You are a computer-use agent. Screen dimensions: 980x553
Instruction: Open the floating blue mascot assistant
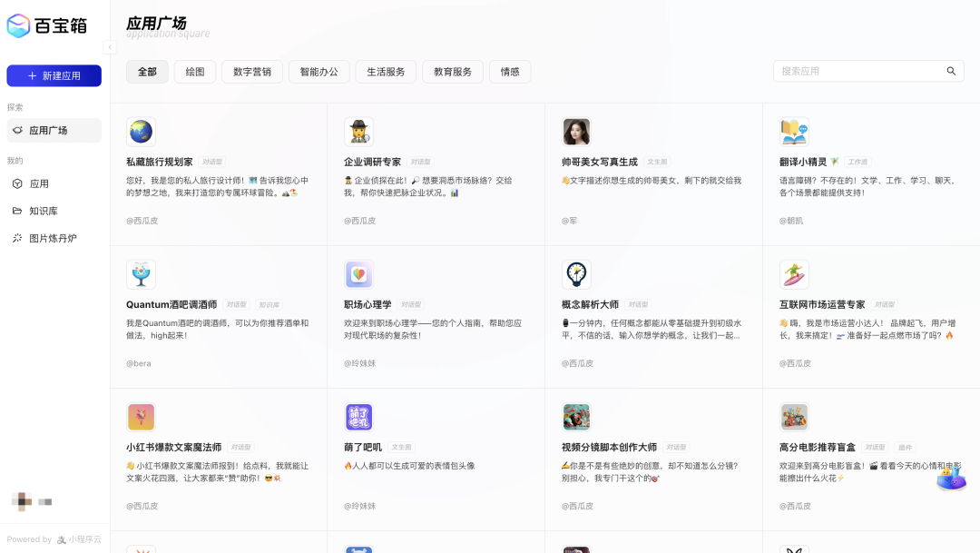(951, 479)
